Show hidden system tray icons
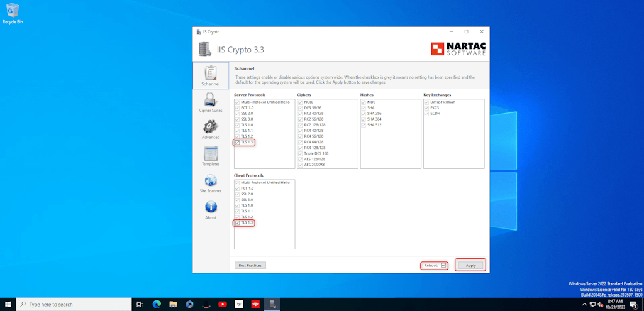Screen dimensions: 644x311 [585, 305]
